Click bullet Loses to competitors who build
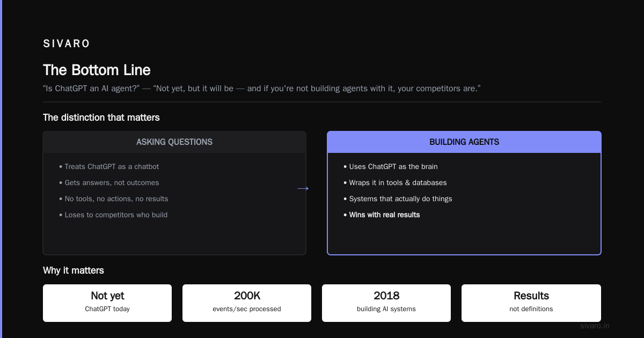Image resolution: width=644 pixels, height=338 pixels. [x=113, y=215]
